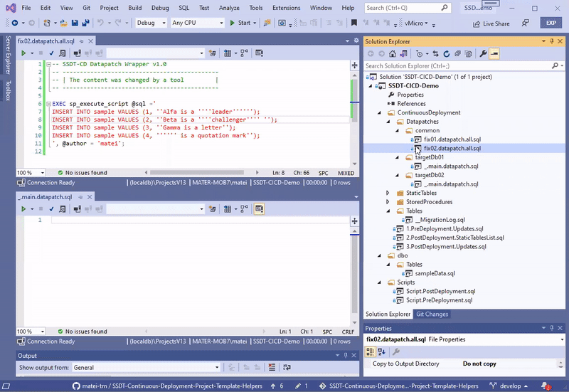Click gear settings icon above fix02 editor

356,41
